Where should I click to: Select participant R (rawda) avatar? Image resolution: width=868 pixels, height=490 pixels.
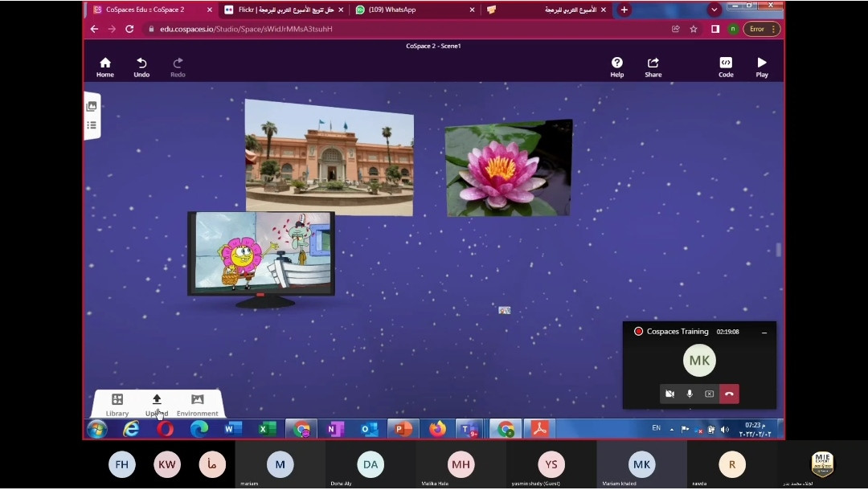[732, 464]
